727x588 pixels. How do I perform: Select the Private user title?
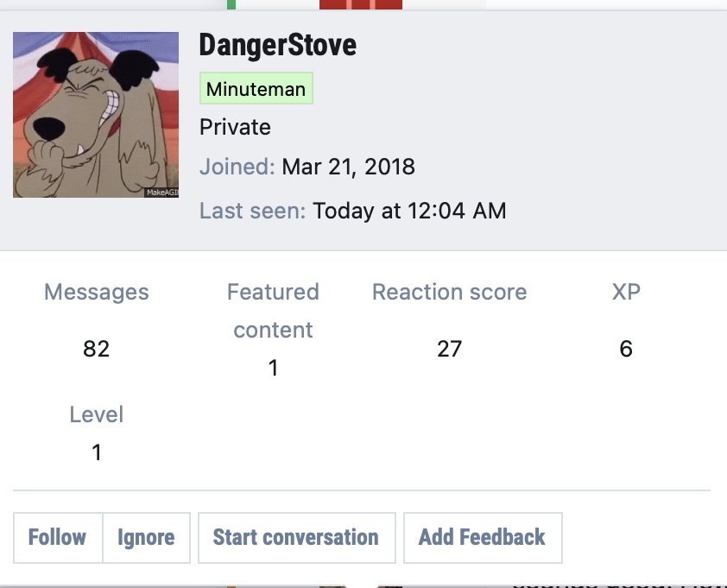click(x=235, y=127)
